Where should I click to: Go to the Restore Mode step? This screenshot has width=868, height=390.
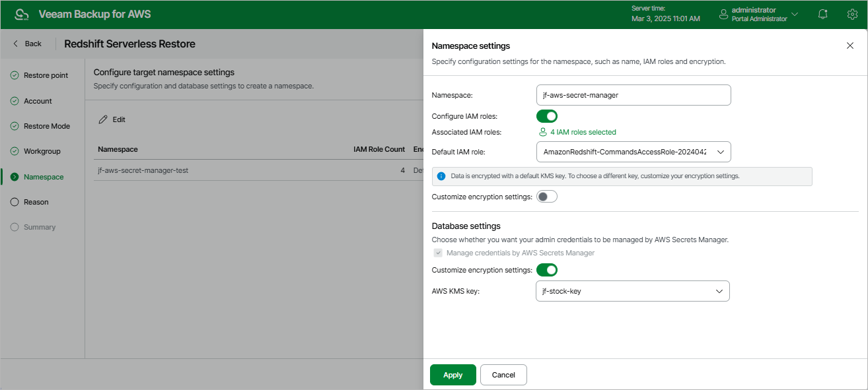[x=46, y=126]
